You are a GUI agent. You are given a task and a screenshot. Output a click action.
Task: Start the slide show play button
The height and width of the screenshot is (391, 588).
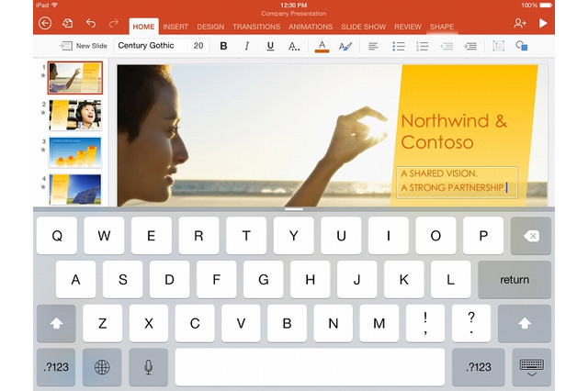pos(543,23)
